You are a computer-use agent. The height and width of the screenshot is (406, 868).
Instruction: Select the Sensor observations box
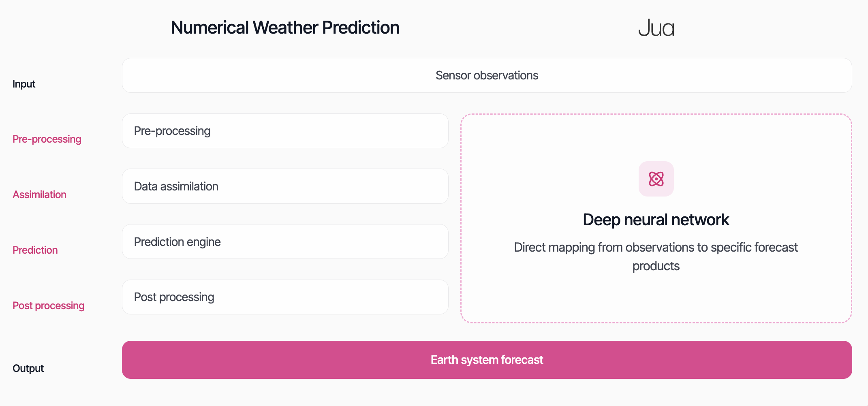pos(487,75)
